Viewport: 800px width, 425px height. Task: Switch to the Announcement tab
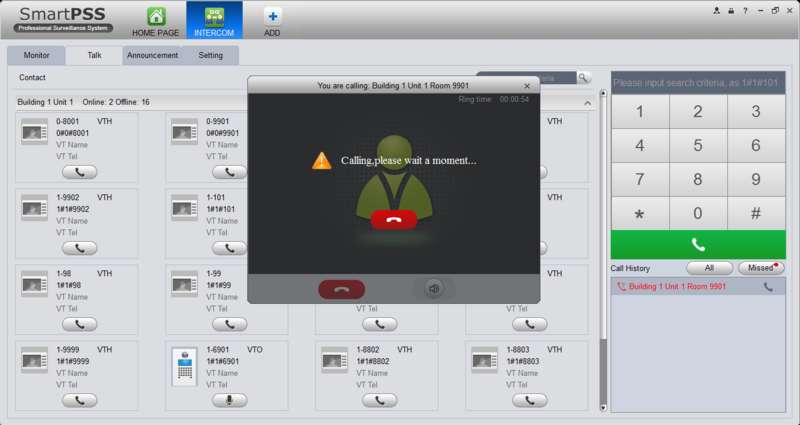pos(152,55)
